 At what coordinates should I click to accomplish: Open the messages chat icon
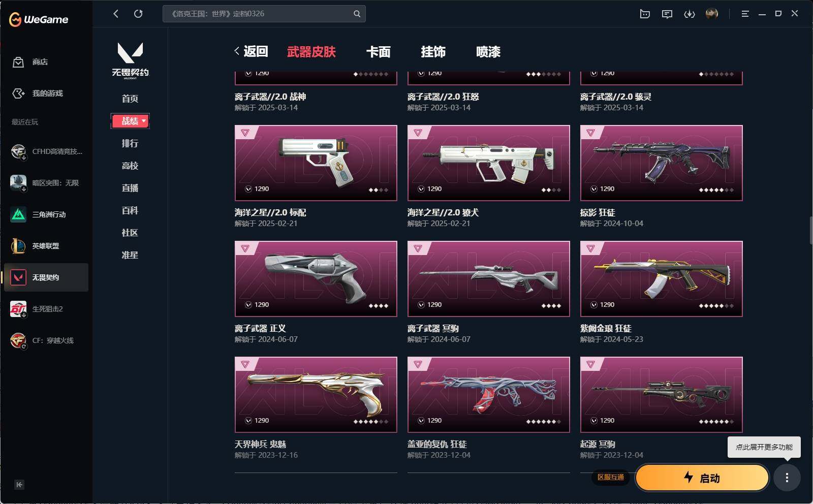[x=667, y=14]
